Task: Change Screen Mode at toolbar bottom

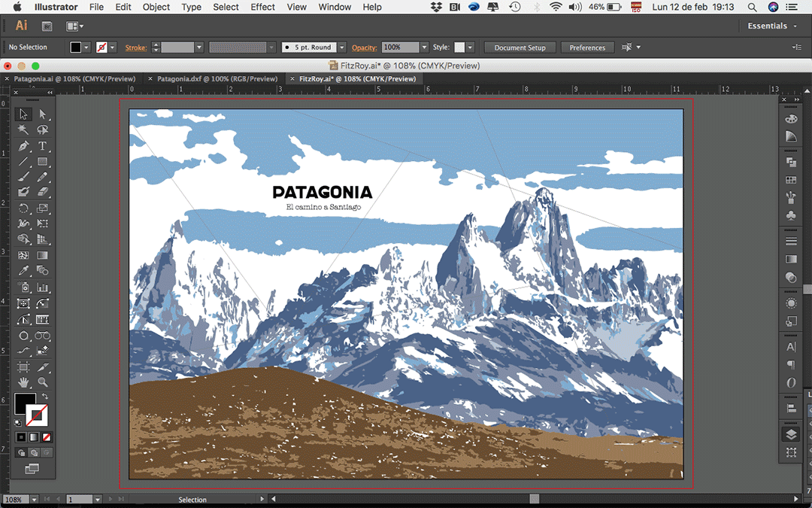Action: click(x=32, y=469)
